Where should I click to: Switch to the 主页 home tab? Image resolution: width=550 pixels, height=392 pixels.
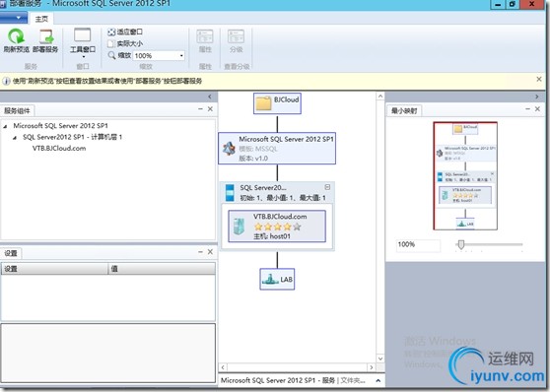(x=41, y=19)
